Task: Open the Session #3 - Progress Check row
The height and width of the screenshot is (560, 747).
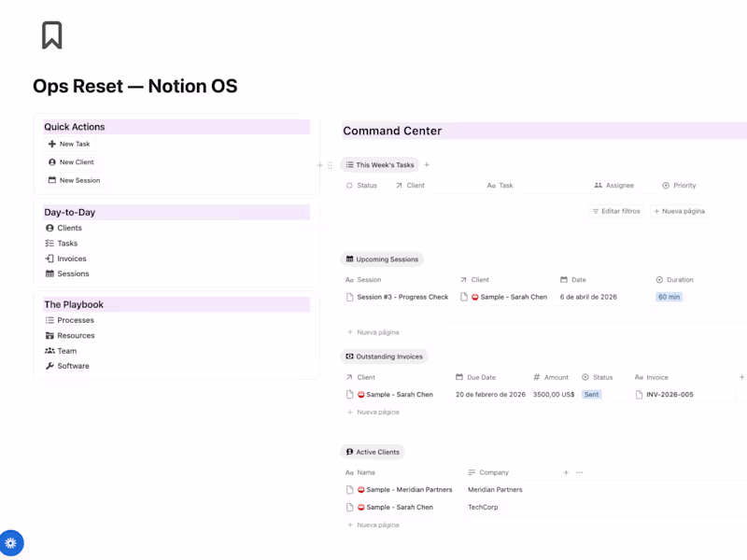Action: [x=402, y=297]
